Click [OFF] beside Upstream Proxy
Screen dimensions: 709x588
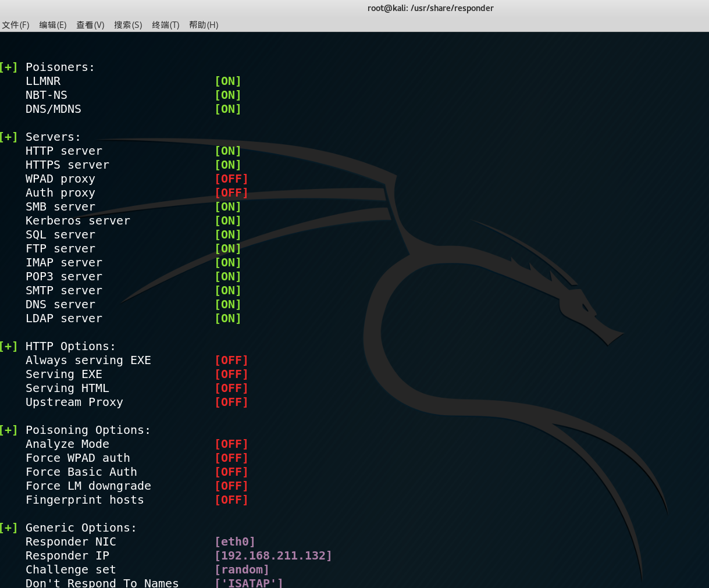pos(231,402)
